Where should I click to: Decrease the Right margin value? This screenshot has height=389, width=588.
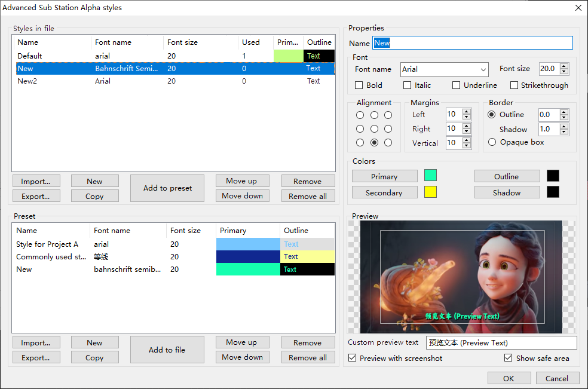pyautogui.click(x=467, y=131)
